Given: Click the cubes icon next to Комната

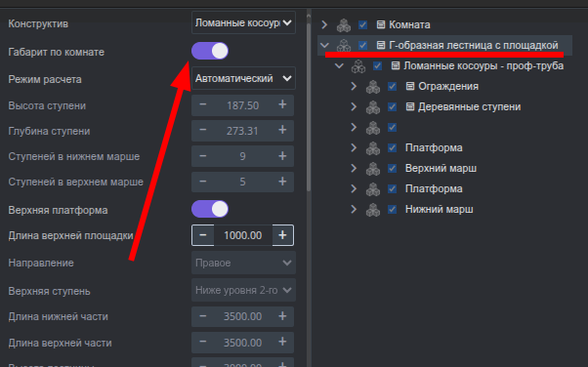Looking at the screenshot, I should click(343, 25).
